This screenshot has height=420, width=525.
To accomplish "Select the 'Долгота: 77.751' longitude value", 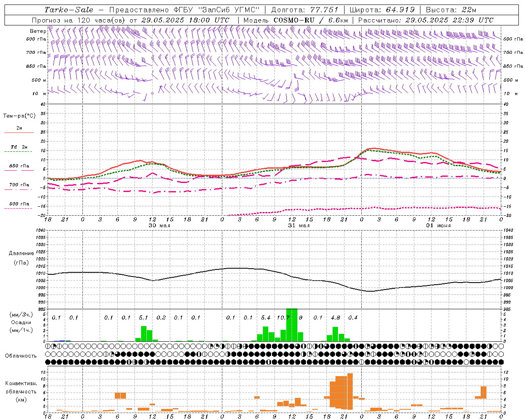I will coord(305,10).
